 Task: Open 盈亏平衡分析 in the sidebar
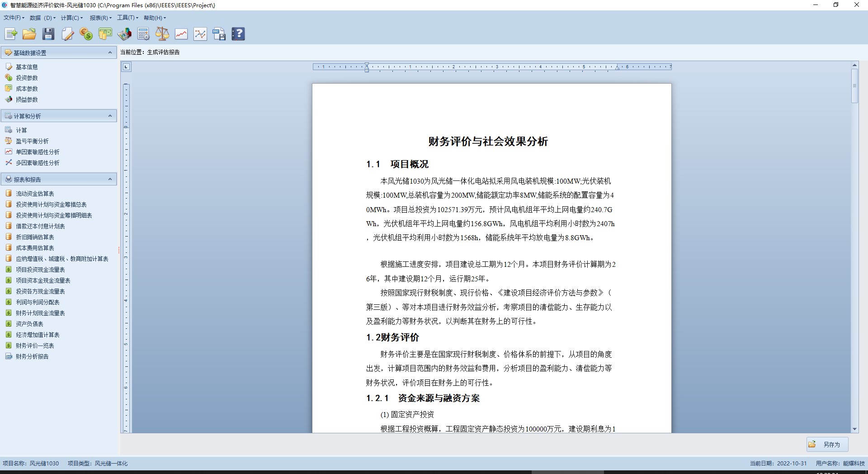pyautogui.click(x=32, y=141)
